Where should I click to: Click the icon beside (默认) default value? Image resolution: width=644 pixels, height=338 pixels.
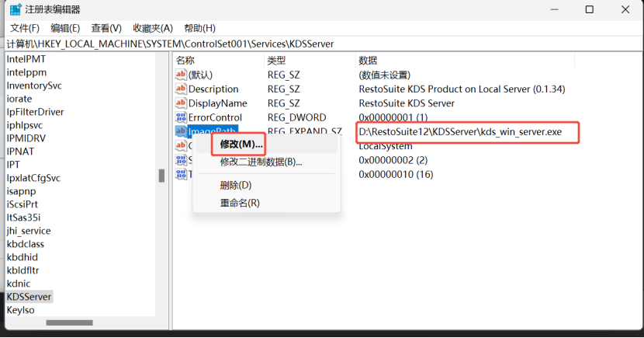tap(181, 75)
